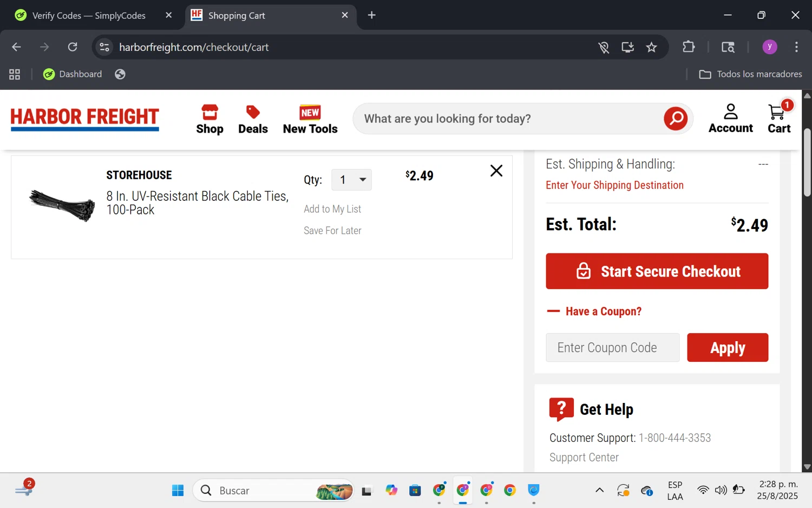Open the Cart icon with badge
This screenshot has height=508, width=812.
pos(780,118)
